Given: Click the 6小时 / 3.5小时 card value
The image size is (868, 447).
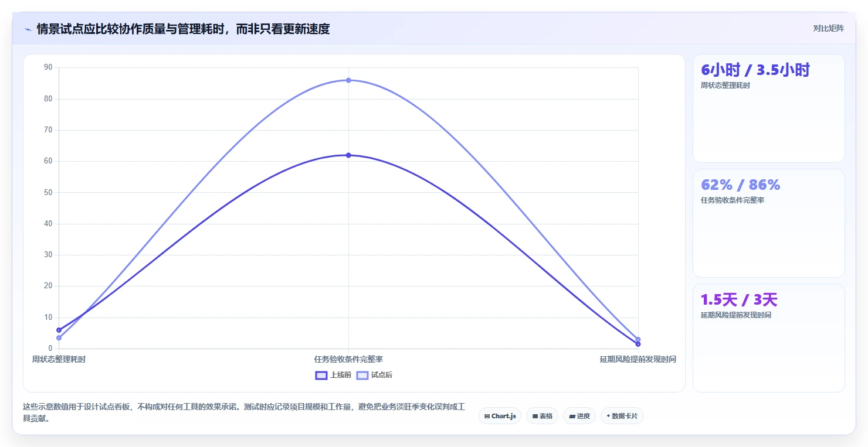Looking at the screenshot, I should click(x=755, y=70).
